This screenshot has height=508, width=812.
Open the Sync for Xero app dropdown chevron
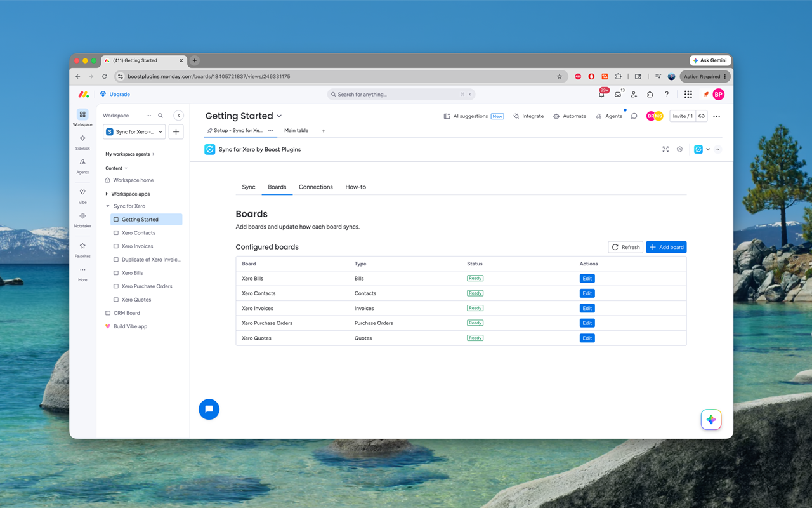coord(708,149)
